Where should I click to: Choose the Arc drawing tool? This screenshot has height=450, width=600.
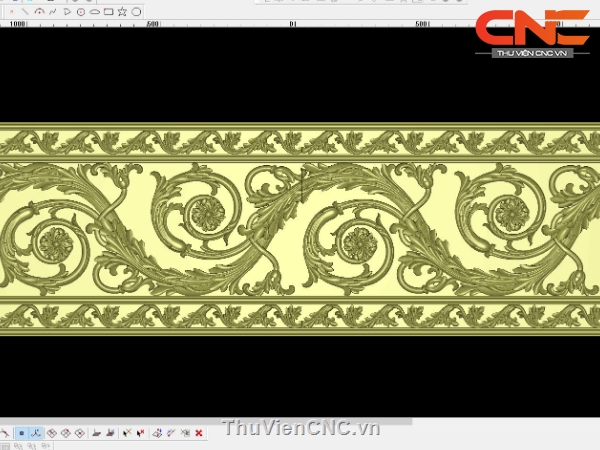coord(39,12)
